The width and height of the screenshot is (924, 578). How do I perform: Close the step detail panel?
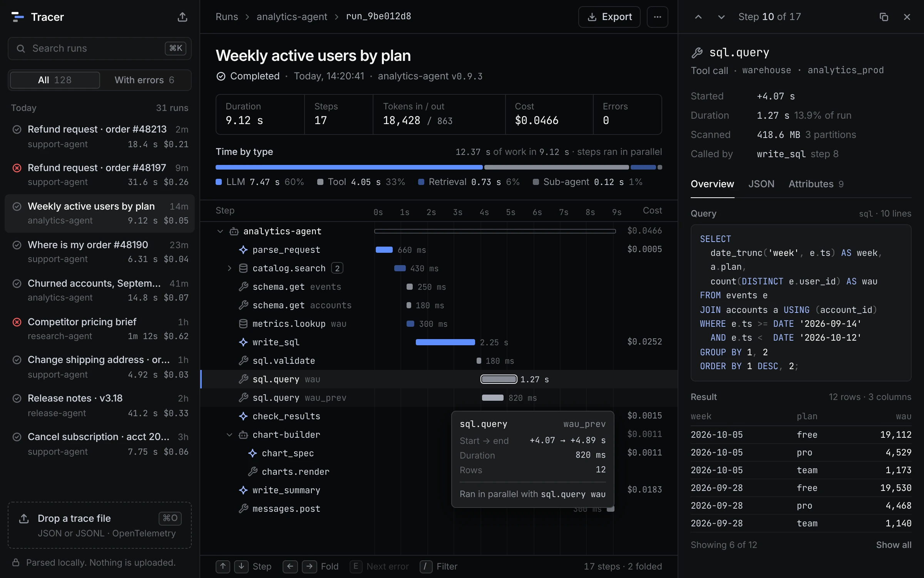[x=907, y=17]
